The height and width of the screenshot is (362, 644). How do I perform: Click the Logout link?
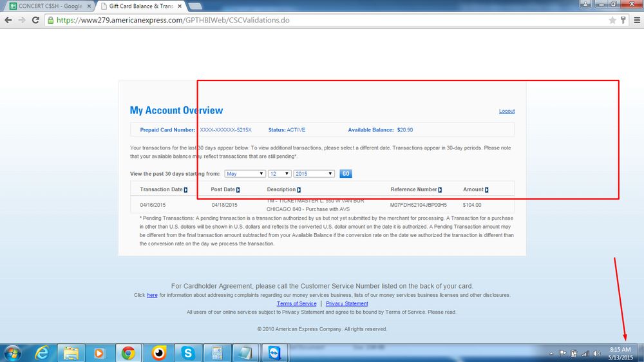tap(507, 111)
